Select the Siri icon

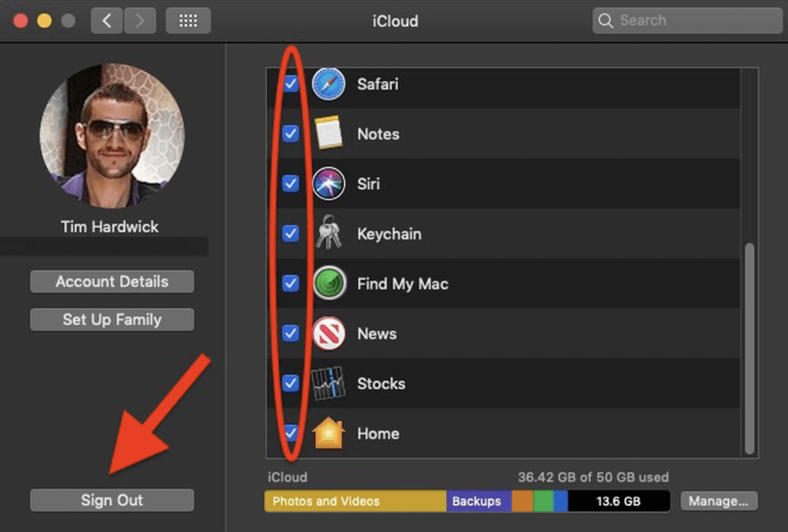[x=328, y=184]
